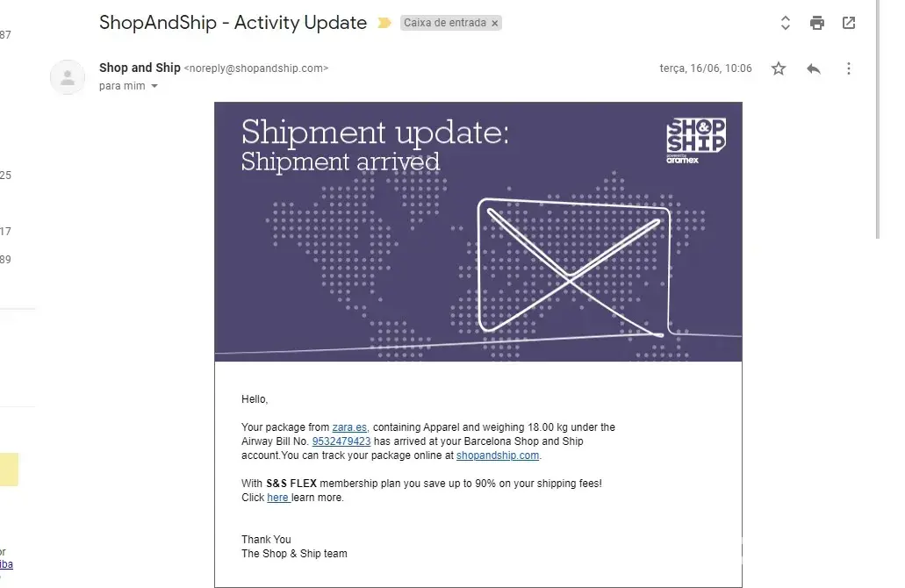Click the Caixa de entrada label chip
905x588 pixels.
[x=443, y=24]
